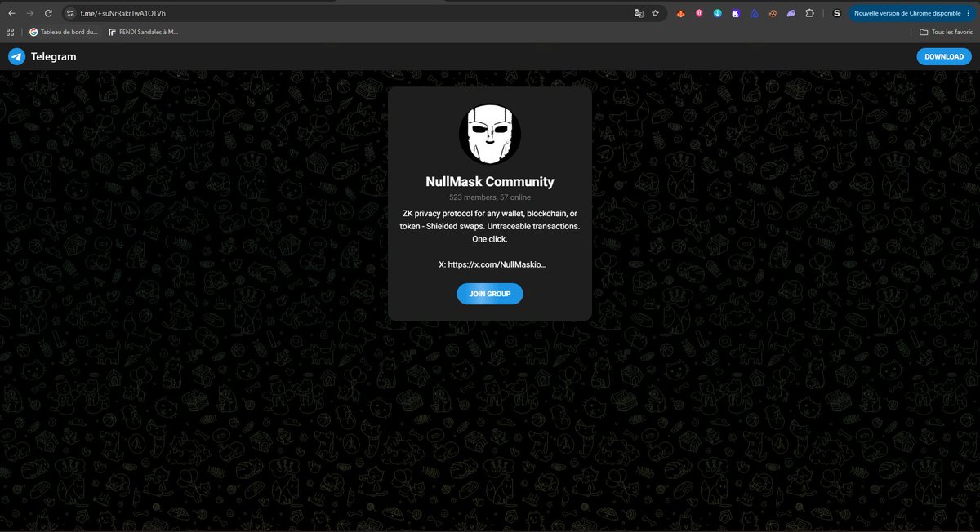This screenshot has height=532, width=980.
Task: Open the Chrome three-dot menu
Action: 969,14
